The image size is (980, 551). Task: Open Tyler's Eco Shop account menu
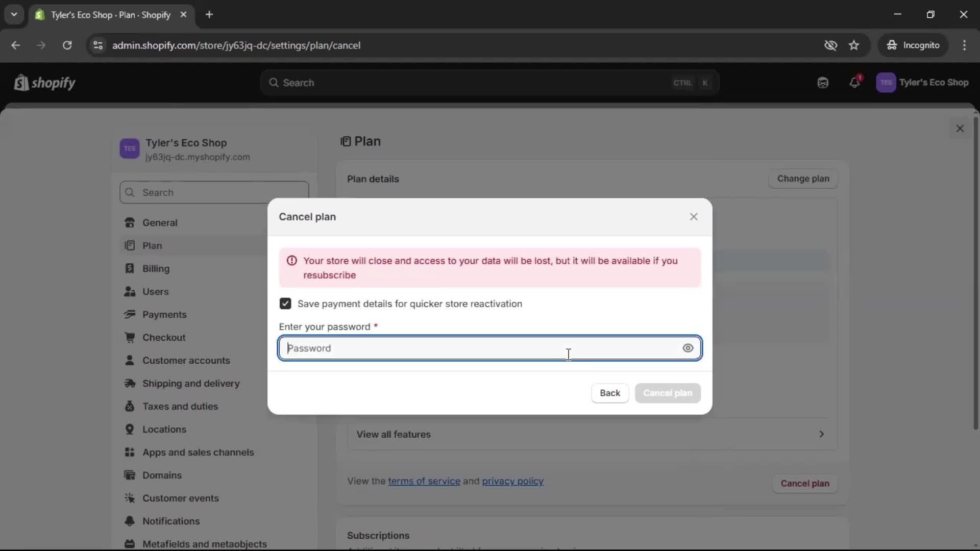coord(922,83)
